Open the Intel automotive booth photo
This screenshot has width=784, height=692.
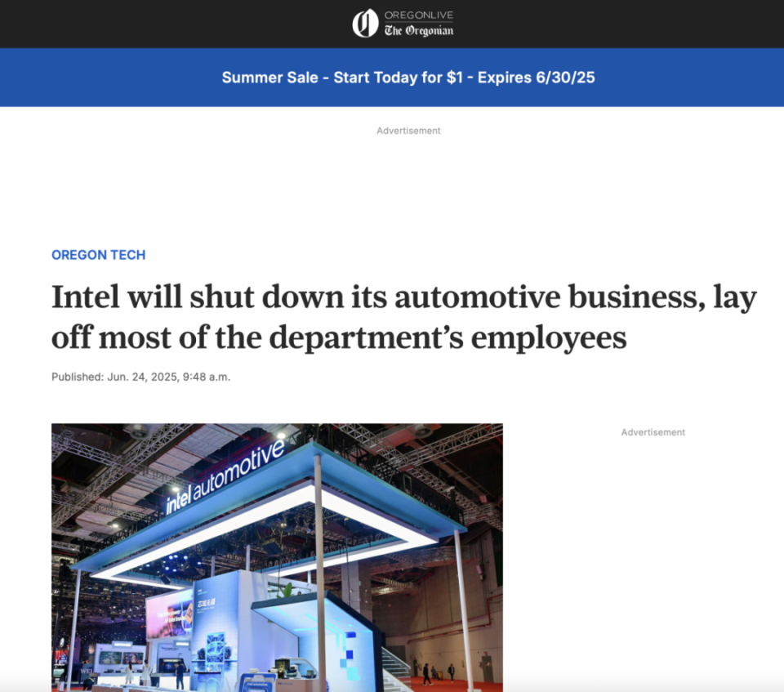[277, 557]
